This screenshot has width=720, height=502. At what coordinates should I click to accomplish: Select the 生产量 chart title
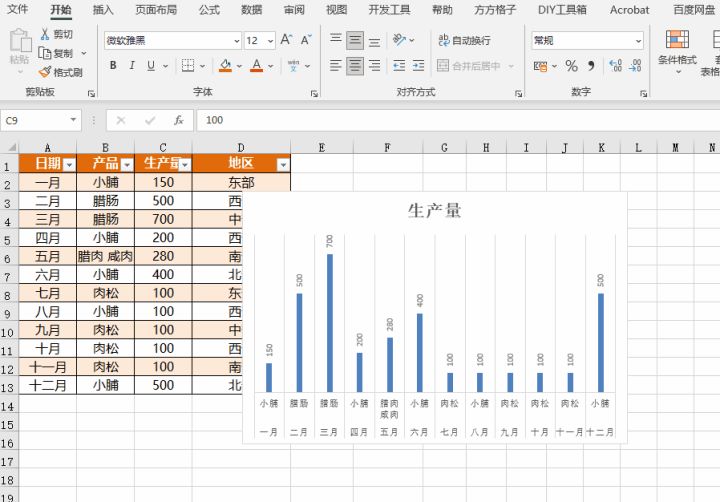click(x=434, y=210)
